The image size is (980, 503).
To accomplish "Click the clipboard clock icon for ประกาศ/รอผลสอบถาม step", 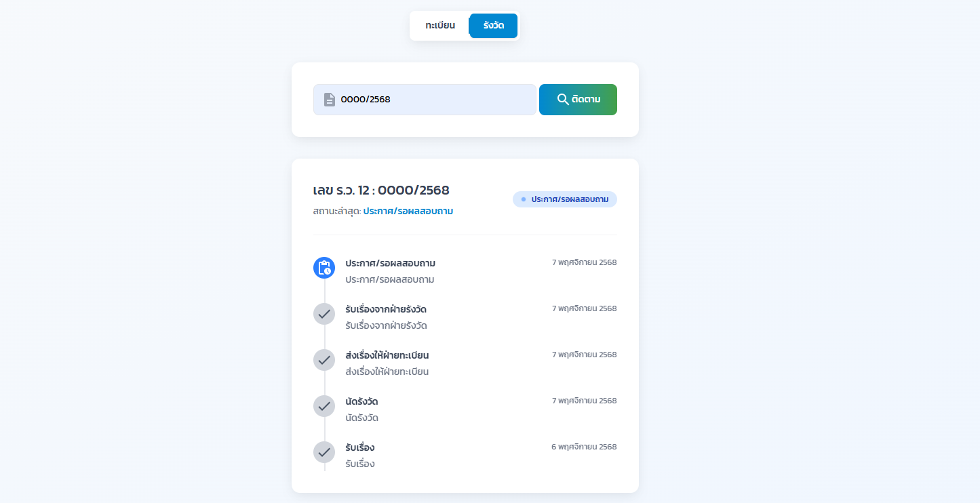I will tap(324, 268).
